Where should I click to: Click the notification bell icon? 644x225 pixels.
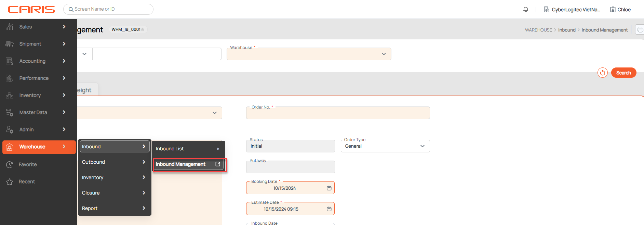(x=526, y=10)
